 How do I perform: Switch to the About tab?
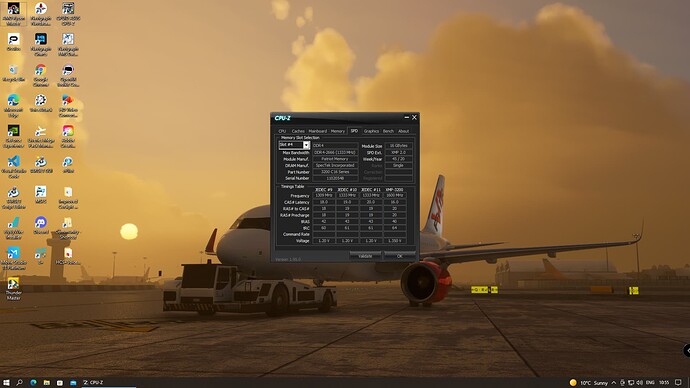(x=404, y=131)
